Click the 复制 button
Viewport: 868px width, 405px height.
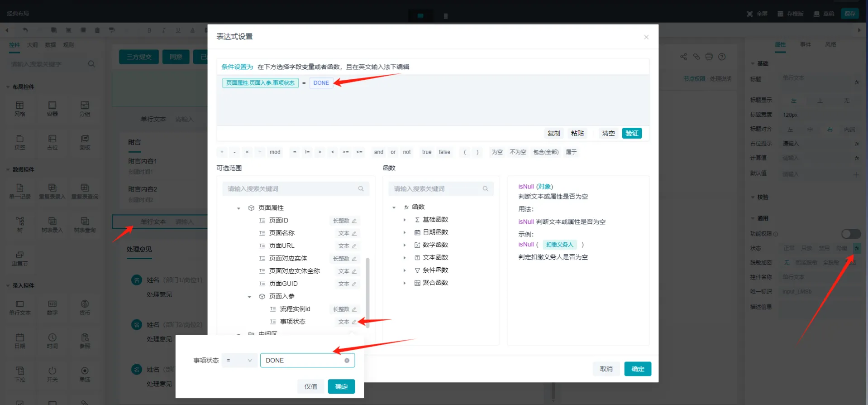(x=554, y=133)
